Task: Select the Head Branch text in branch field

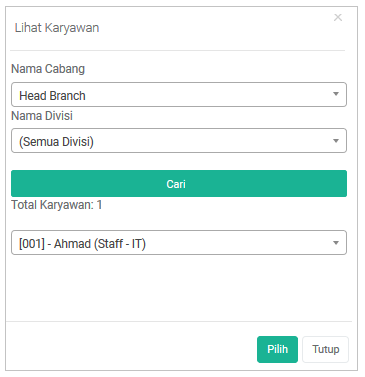Action: [x=52, y=96]
